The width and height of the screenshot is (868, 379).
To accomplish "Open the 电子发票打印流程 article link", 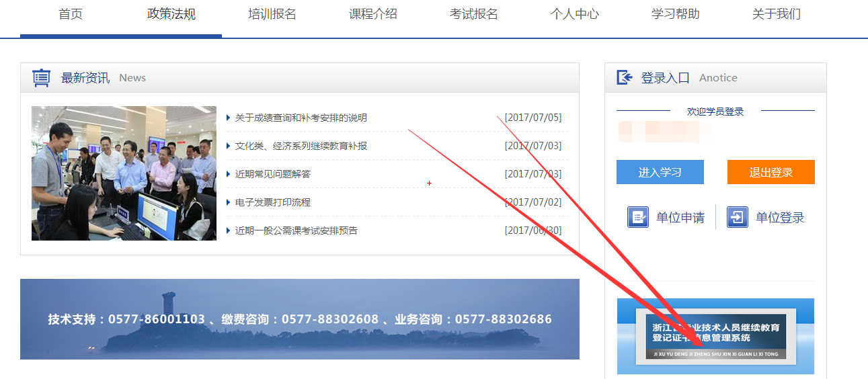I will pyautogui.click(x=273, y=202).
